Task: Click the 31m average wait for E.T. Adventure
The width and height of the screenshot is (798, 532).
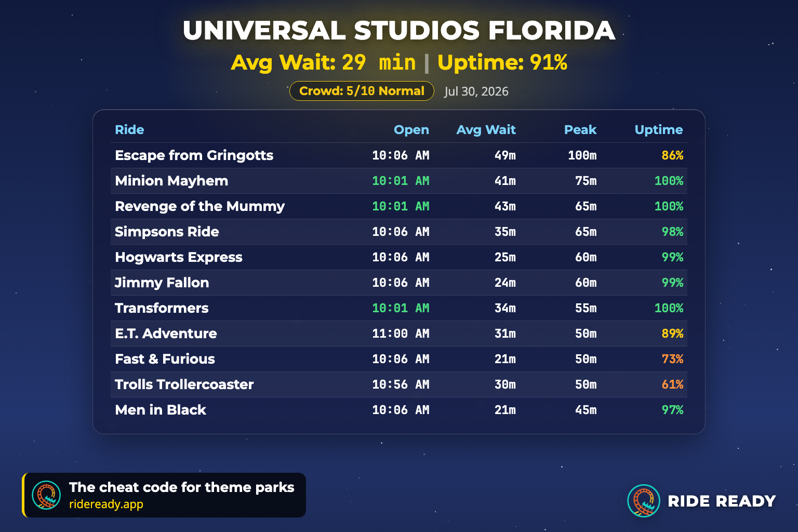Action: click(x=505, y=334)
